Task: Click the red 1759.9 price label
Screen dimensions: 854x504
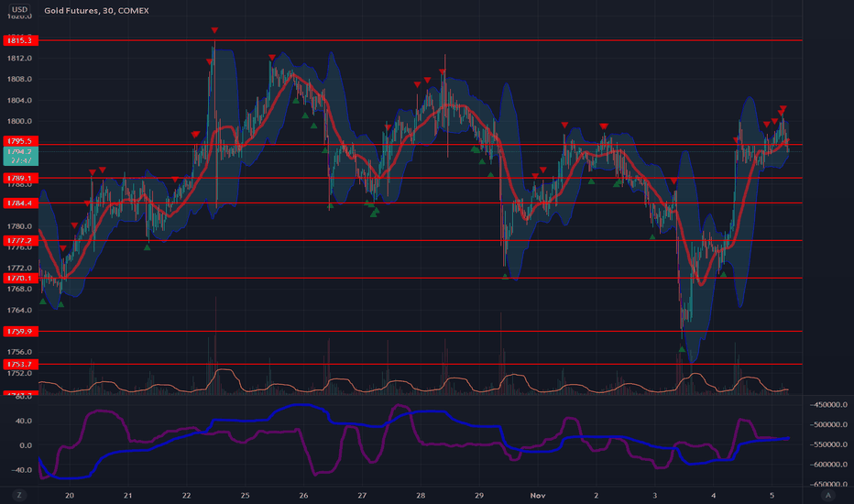Action: point(20,331)
